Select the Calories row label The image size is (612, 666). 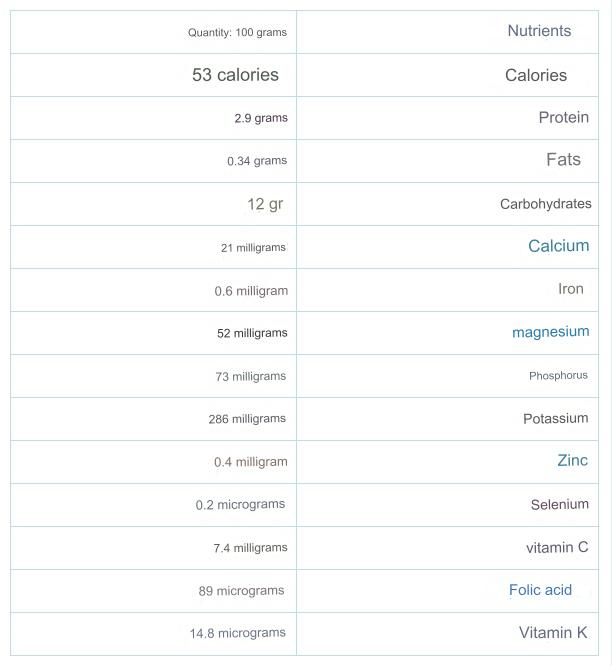click(536, 76)
